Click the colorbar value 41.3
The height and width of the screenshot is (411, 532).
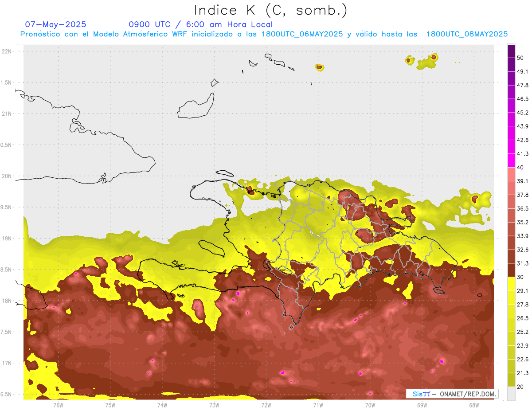(523, 154)
